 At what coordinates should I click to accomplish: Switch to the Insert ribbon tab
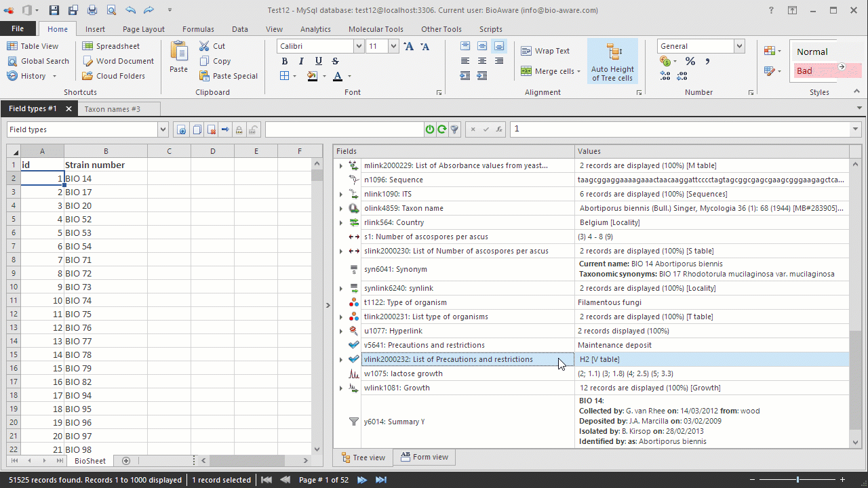(95, 29)
